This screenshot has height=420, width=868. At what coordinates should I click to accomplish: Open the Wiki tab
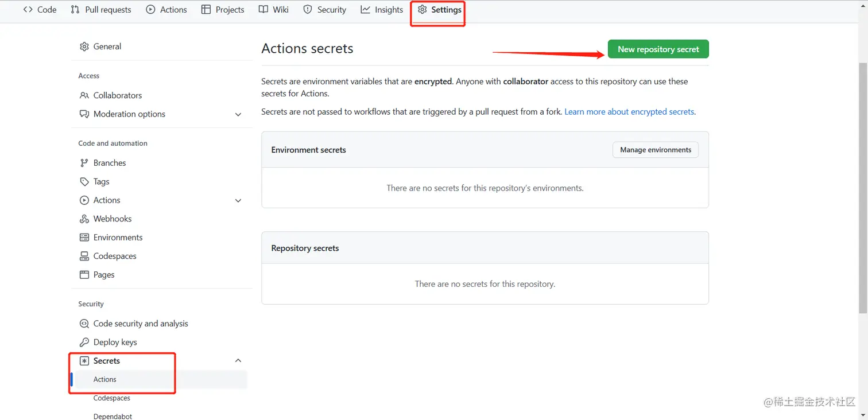click(x=274, y=10)
